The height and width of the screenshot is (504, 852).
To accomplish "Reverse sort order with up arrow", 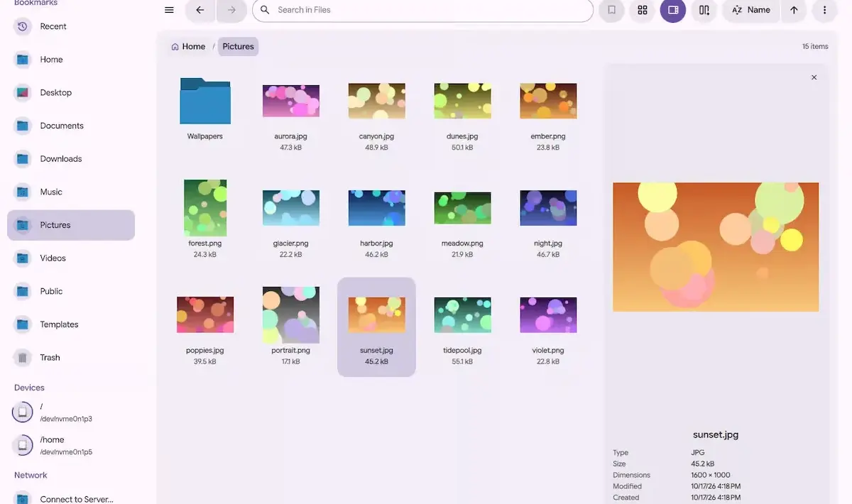I will pyautogui.click(x=794, y=10).
